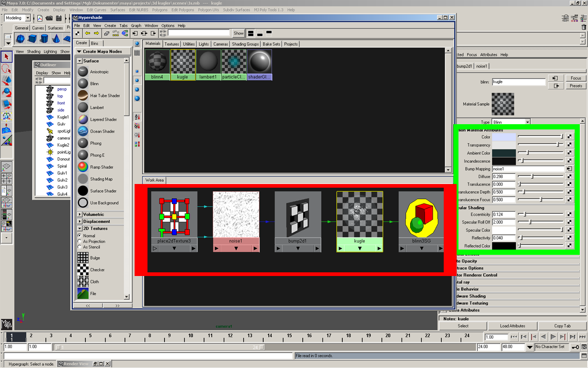
Task: Open the No Character Set dropdown arrow
Action: (x=530, y=347)
